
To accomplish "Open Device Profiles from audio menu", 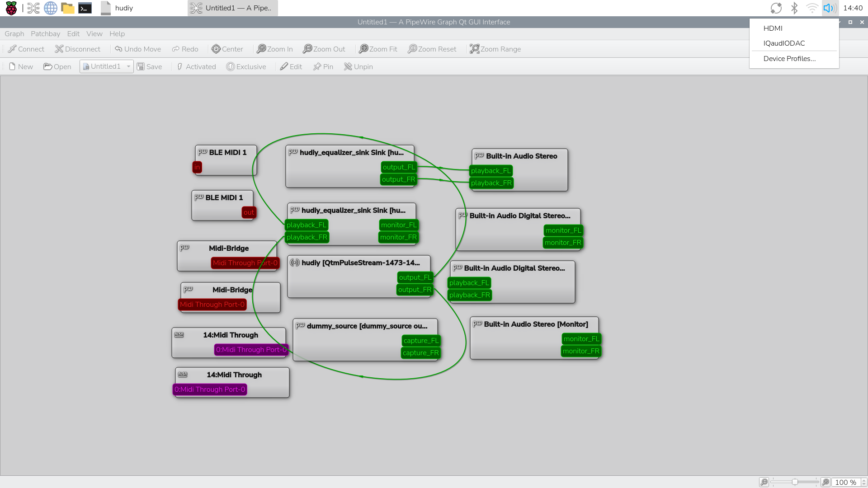I will pos(789,59).
